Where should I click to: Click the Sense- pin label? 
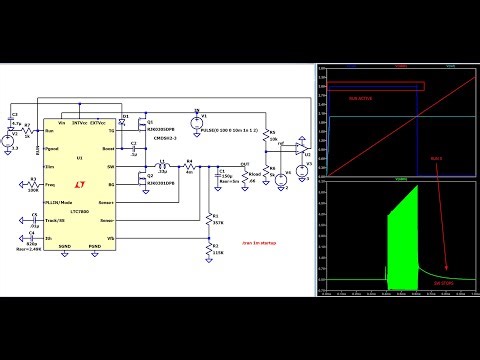click(107, 220)
